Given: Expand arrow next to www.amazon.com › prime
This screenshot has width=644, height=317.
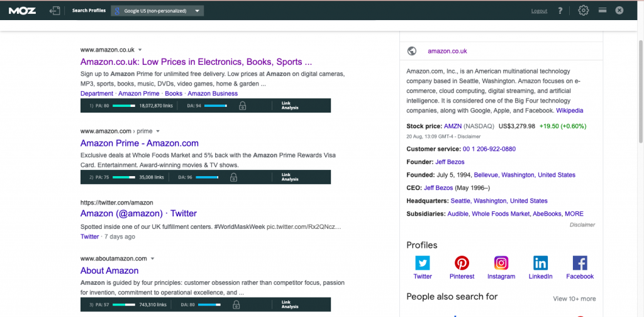Looking at the screenshot, I should click(158, 131).
